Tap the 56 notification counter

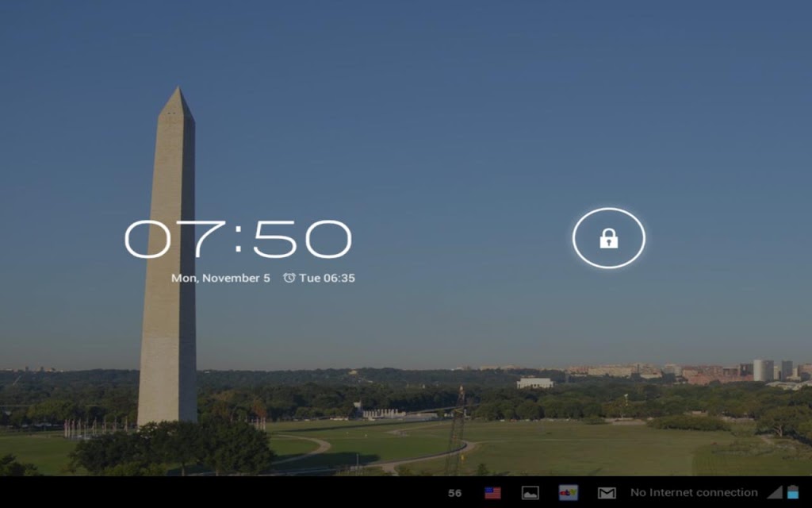454,493
